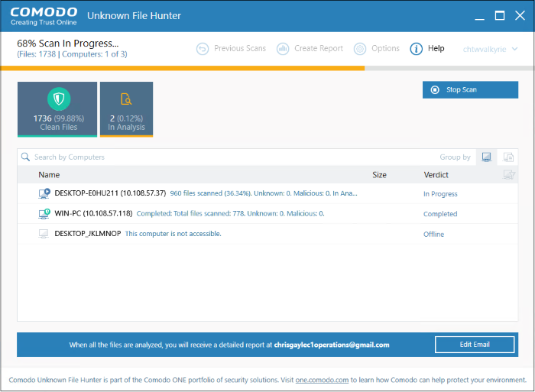The height and width of the screenshot is (392, 535).
Task: Click "Files: 1738 | Computers: 1 of 3" text
Action: [x=72, y=54]
